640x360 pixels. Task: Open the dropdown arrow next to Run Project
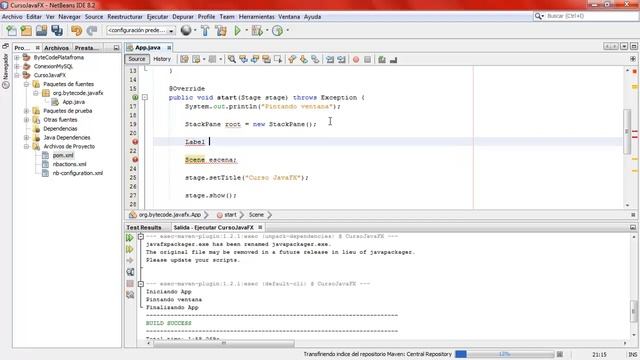(x=247, y=31)
